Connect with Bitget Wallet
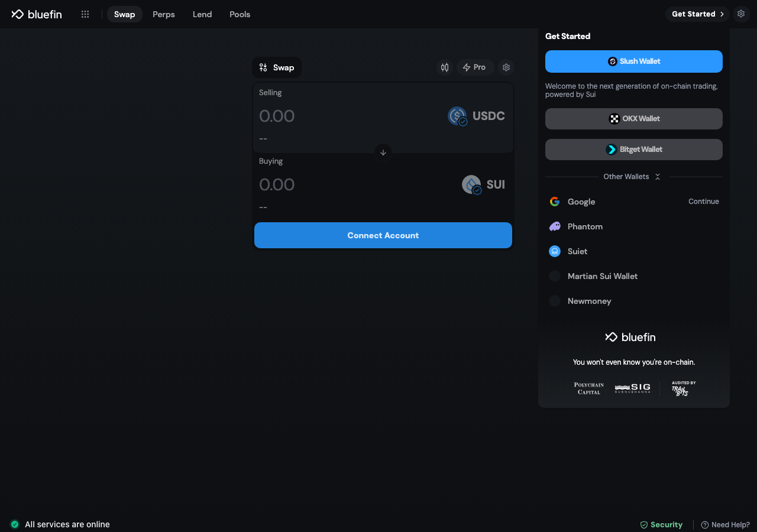757x532 pixels. (634, 150)
